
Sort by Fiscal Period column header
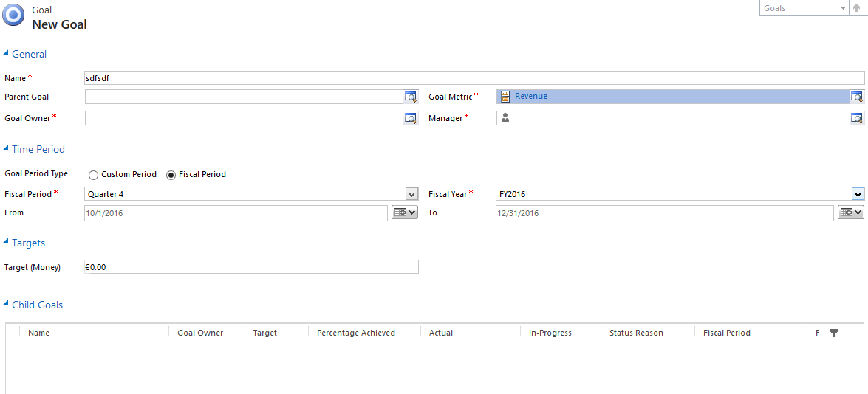pyautogui.click(x=727, y=333)
